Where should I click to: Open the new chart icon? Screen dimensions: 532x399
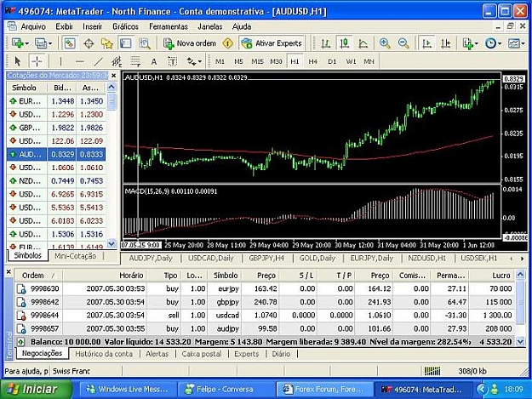20,43
